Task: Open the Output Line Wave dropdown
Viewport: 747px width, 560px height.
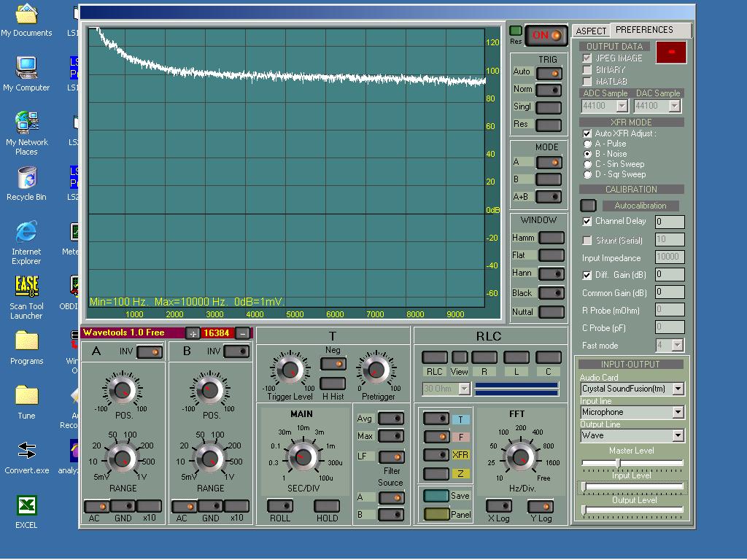Action: [x=678, y=435]
